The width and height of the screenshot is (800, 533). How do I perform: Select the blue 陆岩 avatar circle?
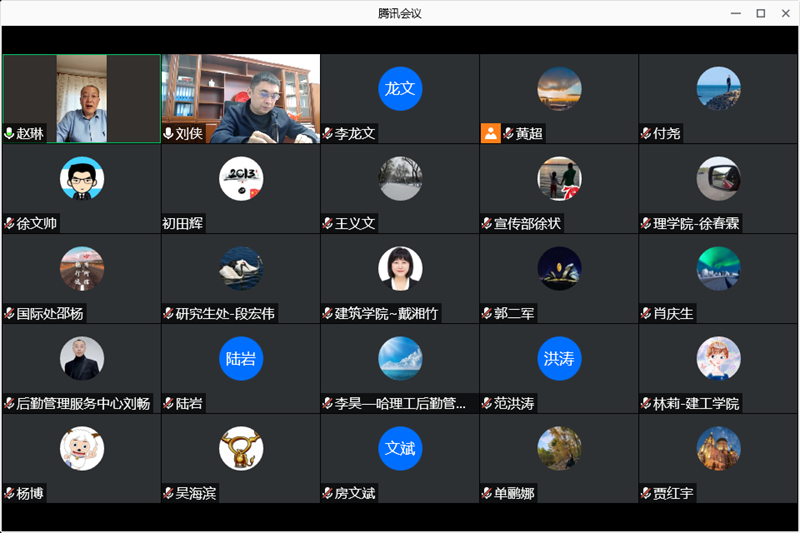point(241,358)
